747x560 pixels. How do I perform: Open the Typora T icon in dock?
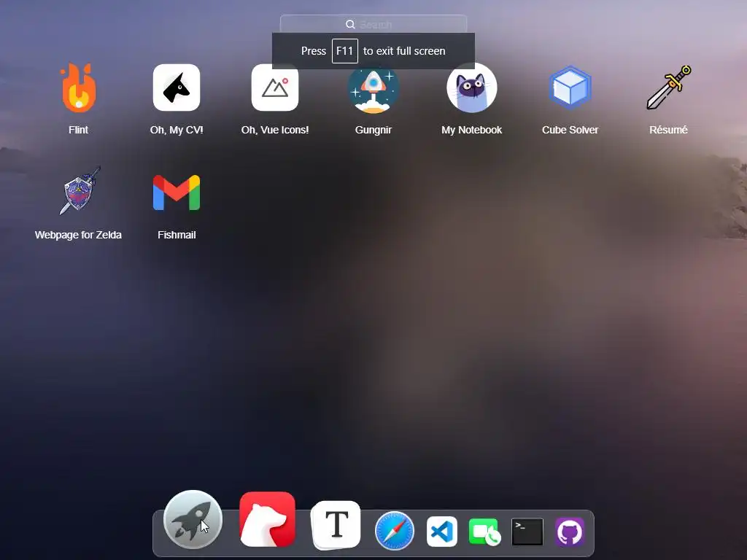pyautogui.click(x=336, y=525)
